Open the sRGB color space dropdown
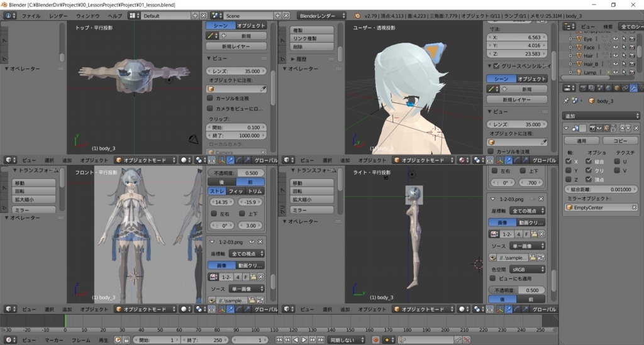 tap(528, 269)
